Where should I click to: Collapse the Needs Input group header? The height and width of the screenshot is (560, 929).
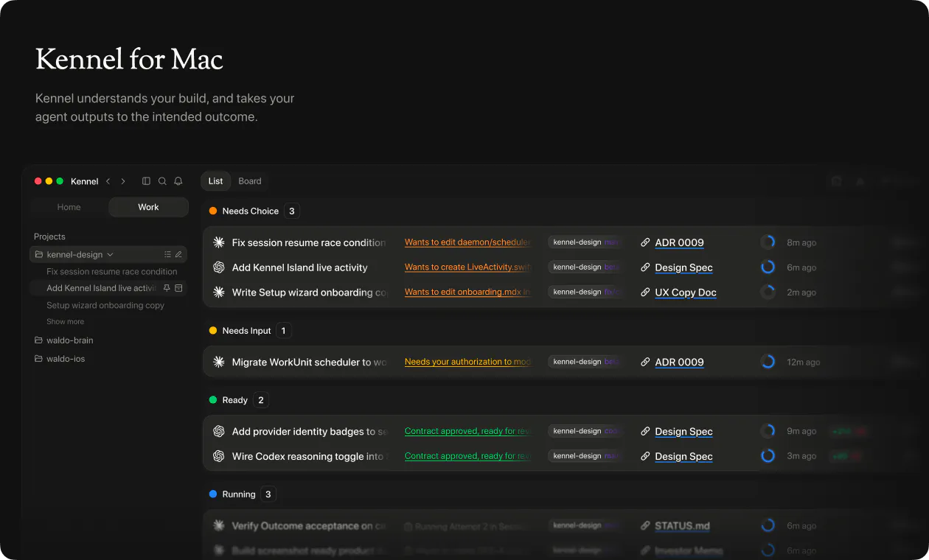tap(247, 331)
